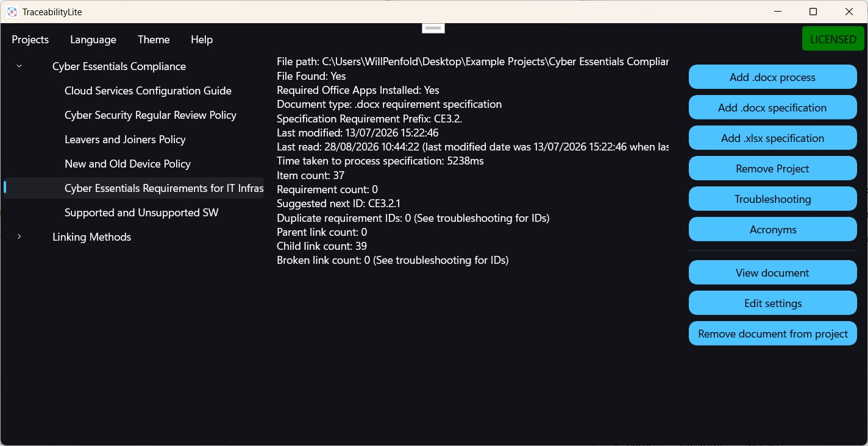Select Supported and Unsupported SW

[x=141, y=213]
